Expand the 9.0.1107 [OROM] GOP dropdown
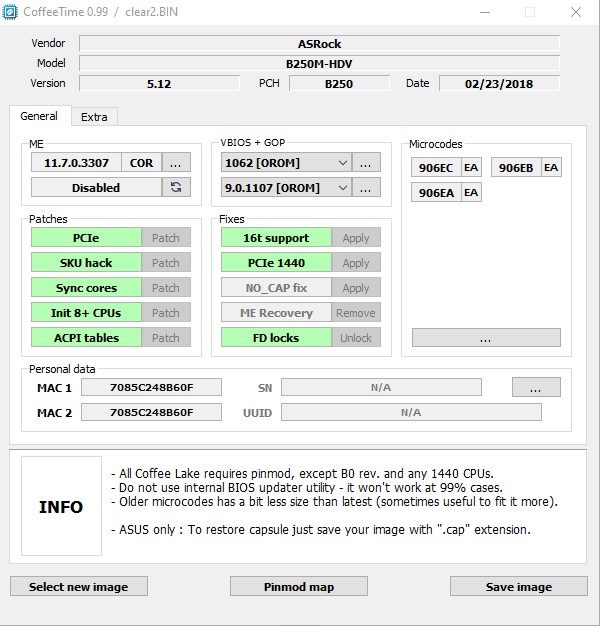Screen dimensions: 600x626 pyautogui.click(x=286, y=187)
